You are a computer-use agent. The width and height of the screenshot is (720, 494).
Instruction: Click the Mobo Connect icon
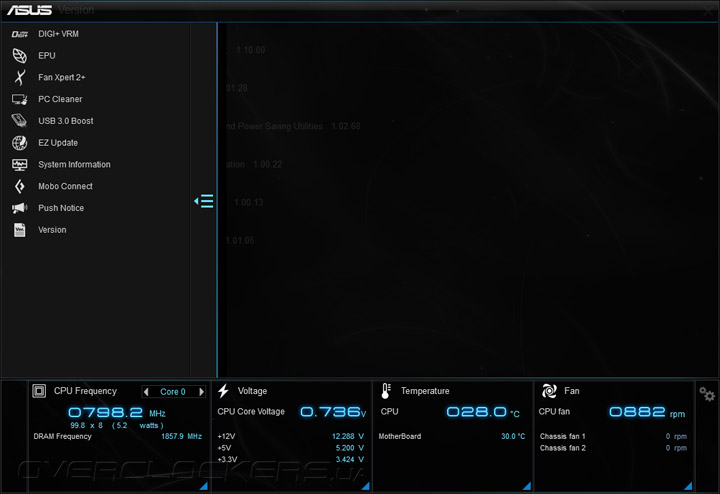point(19,186)
